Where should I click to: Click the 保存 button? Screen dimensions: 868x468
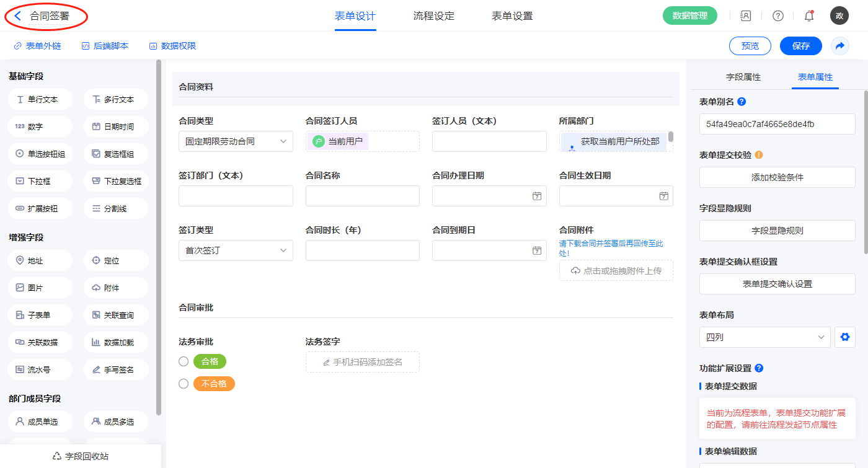[x=800, y=46]
